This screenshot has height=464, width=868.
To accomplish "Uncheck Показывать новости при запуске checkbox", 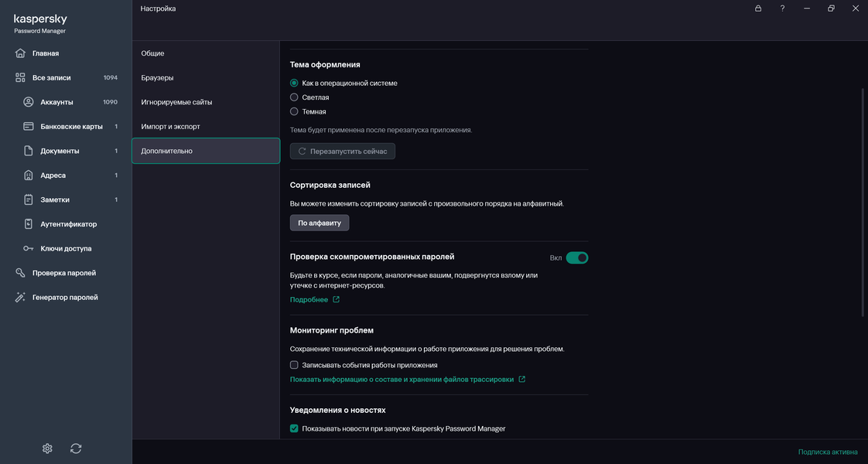I will (x=294, y=428).
